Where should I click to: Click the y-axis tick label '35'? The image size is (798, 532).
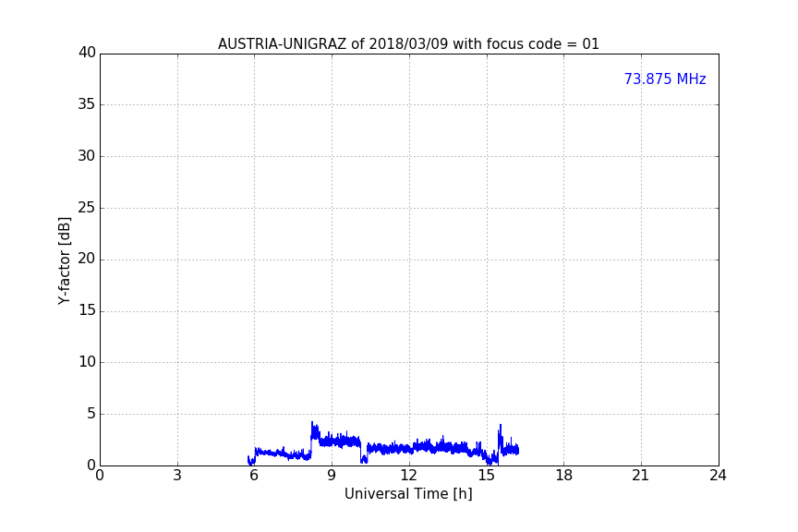[x=87, y=104]
